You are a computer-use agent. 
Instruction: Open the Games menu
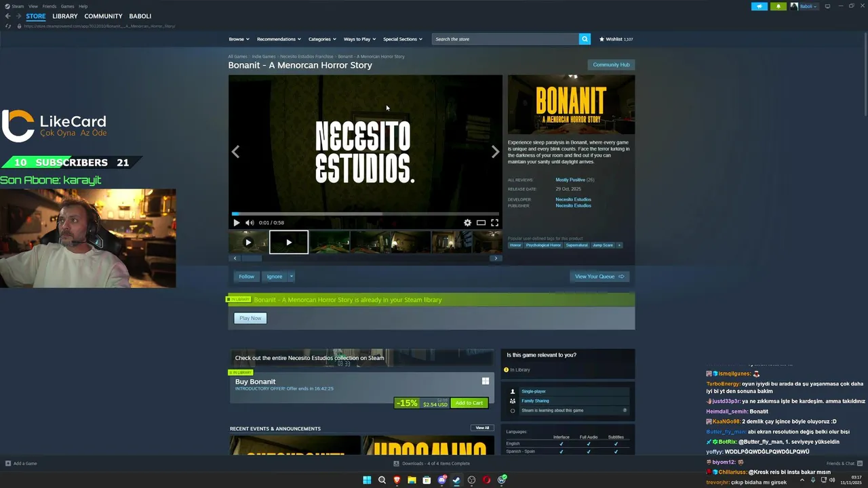(x=67, y=6)
